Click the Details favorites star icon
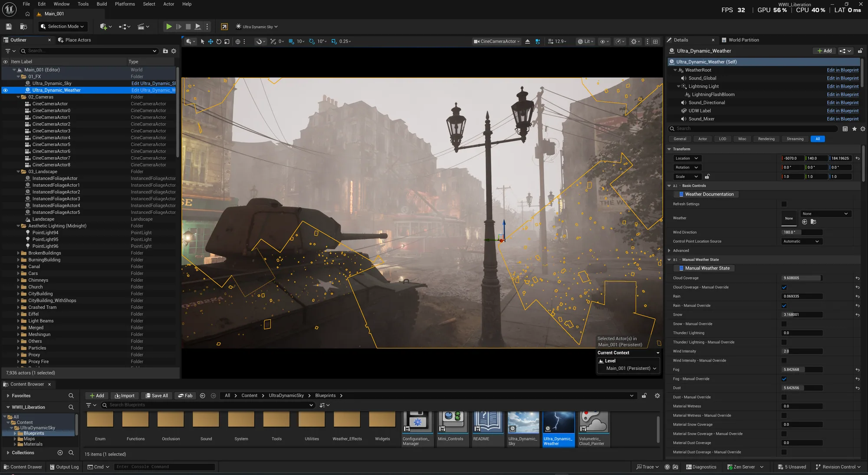Image resolution: width=868 pixels, height=475 pixels. click(x=854, y=129)
